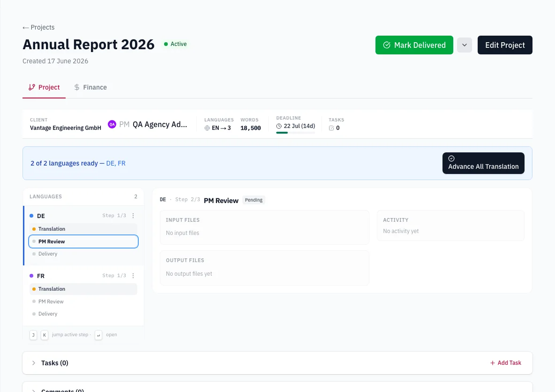
Task: Click the client name Vantage Engineering GmbH
Action: click(66, 128)
